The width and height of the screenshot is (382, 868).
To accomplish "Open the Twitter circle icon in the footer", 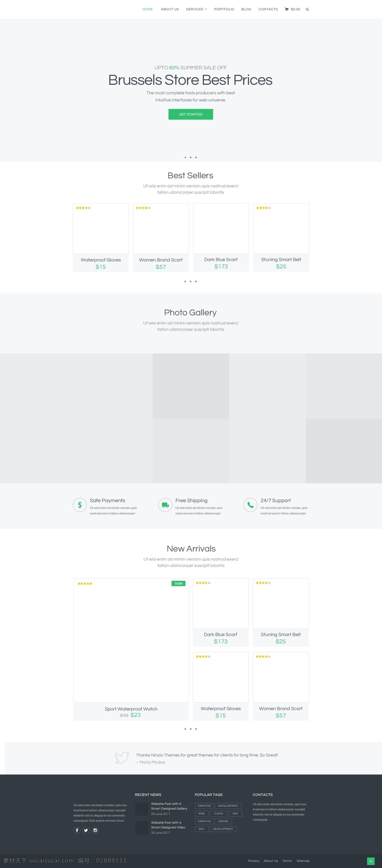I will [86, 830].
